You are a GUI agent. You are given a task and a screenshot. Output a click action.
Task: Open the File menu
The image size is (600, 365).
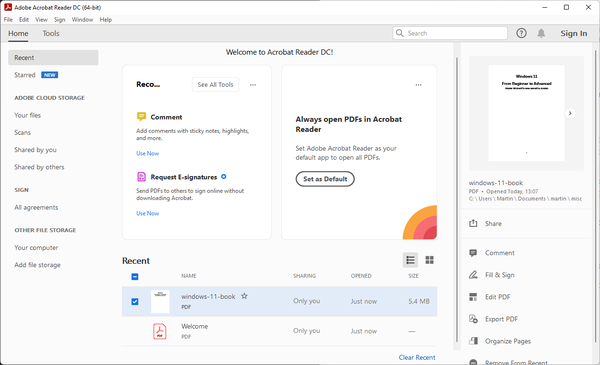[x=8, y=20]
